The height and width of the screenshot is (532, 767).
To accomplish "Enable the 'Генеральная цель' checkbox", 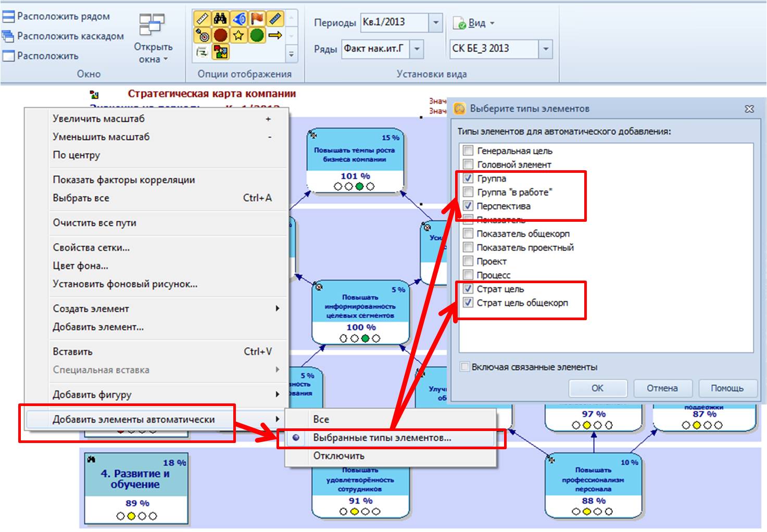I will [x=468, y=150].
